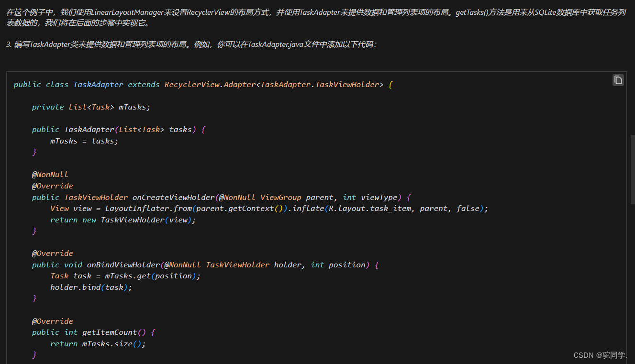The width and height of the screenshot is (635, 364).
Task: Click the 'holder.bind(task);' line
Action: click(x=91, y=287)
